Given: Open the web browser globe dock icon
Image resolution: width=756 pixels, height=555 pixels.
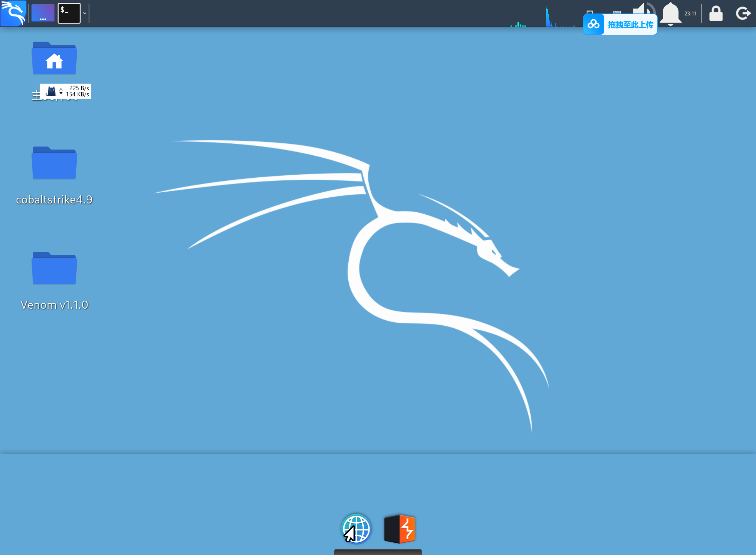Looking at the screenshot, I should point(356,528).
